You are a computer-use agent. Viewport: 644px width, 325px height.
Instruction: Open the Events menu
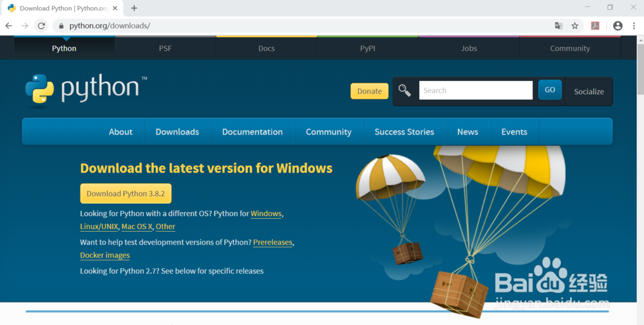point(514,132)
